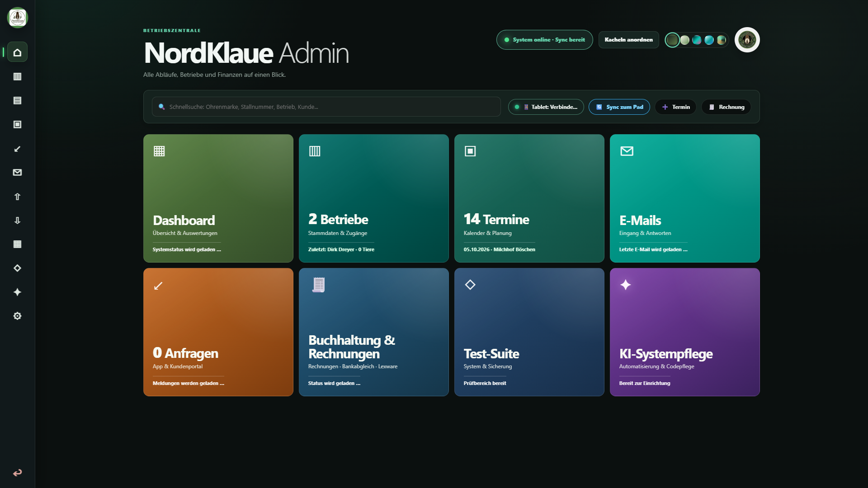Open the E-Mails tile

685,198
